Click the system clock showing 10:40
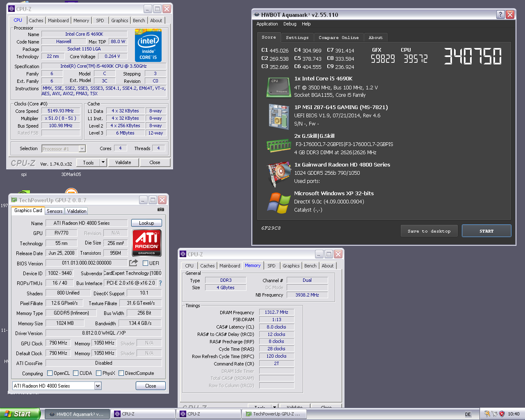The image size is (525, 420). click(514, 414)
